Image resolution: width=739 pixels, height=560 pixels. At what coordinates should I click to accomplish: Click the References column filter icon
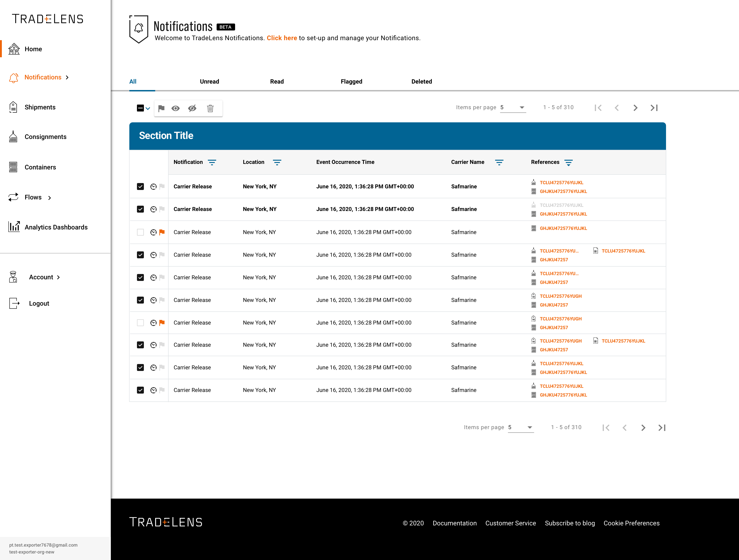(568, 162)
